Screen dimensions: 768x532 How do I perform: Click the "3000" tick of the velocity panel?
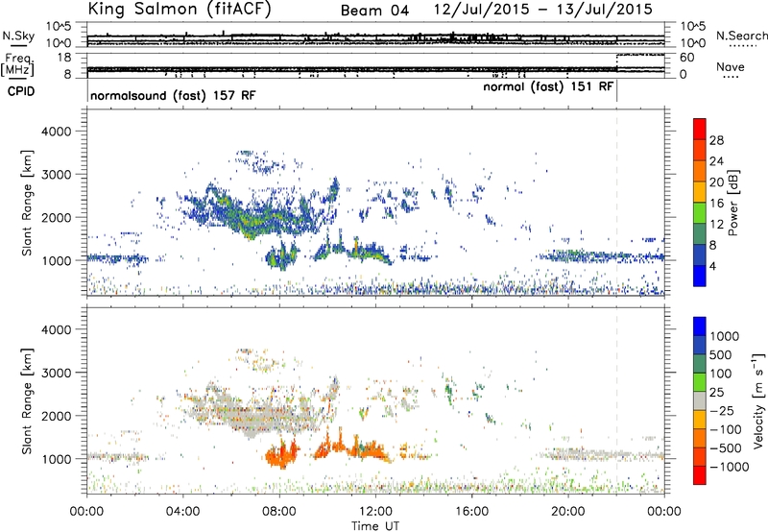tap(56, 373)
